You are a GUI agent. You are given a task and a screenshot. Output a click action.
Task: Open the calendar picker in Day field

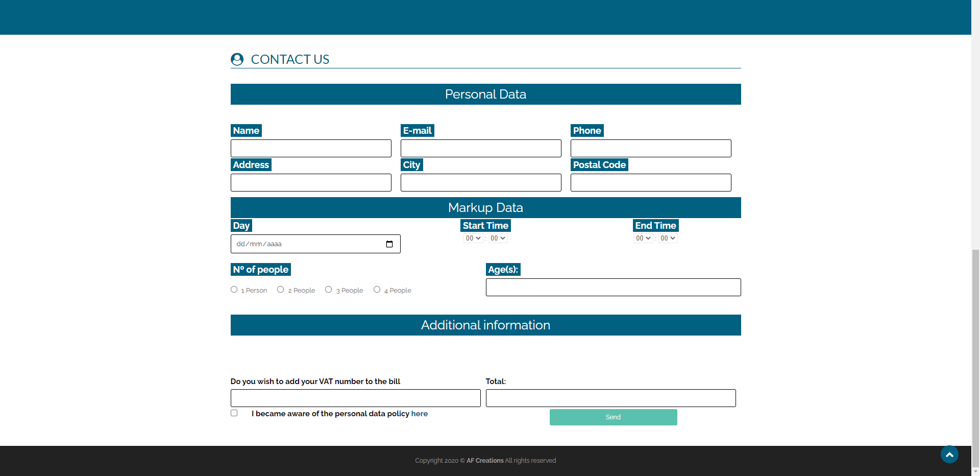(389, 244)
